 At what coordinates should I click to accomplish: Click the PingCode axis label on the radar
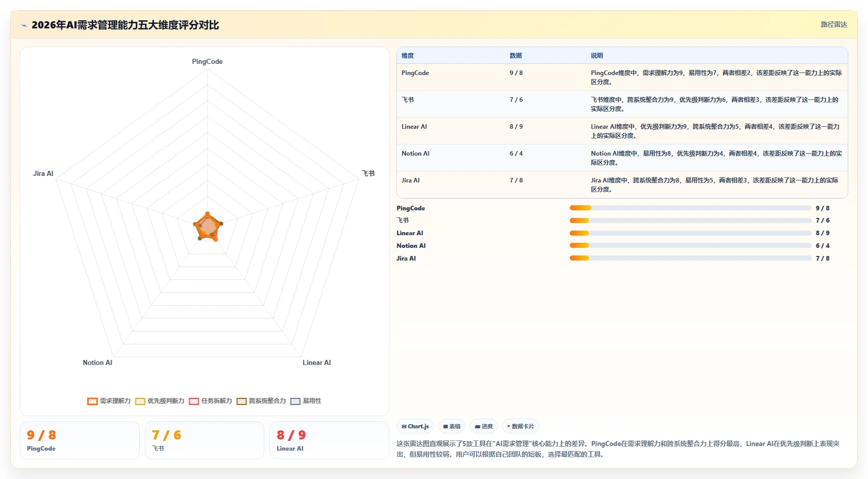click(207, 61)
